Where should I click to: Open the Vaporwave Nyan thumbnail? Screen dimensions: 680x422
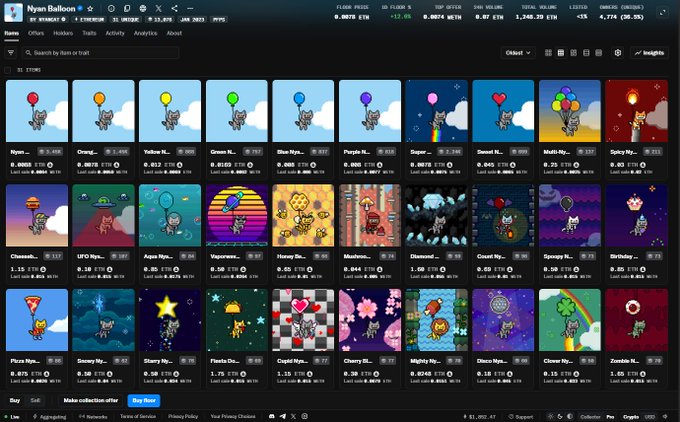click(x=237, y=215)
